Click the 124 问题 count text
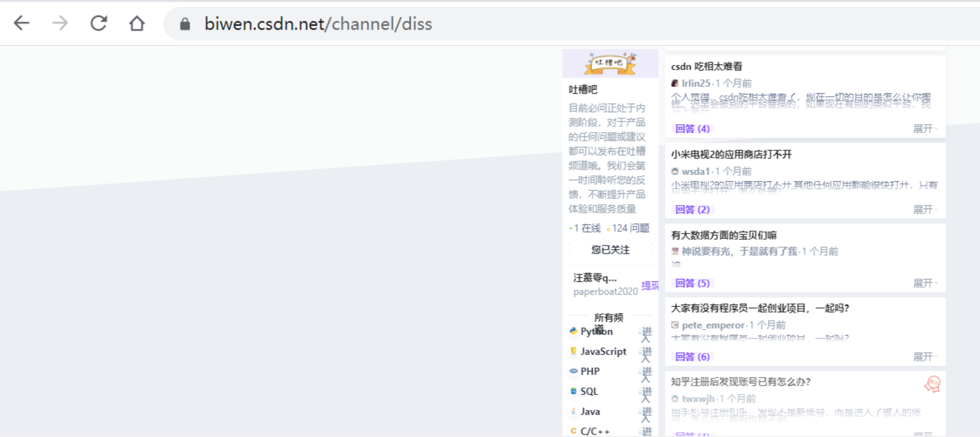980x437 pixels. point(630,228)
